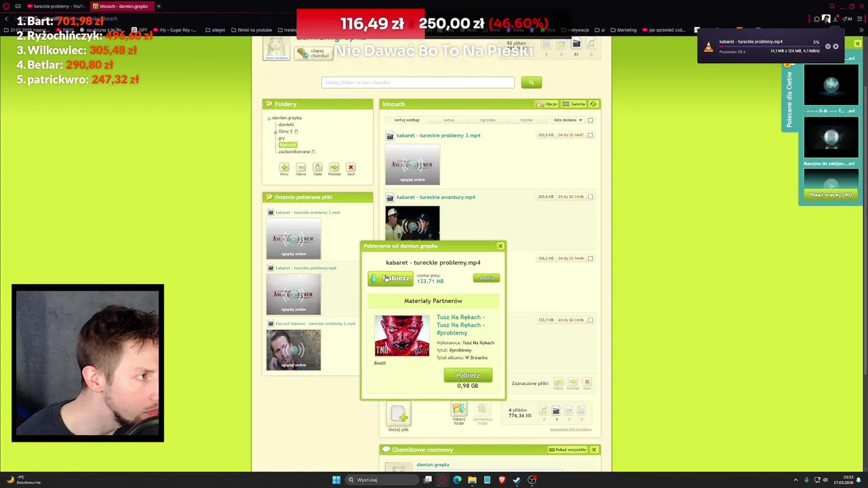Collapse damian.grepka folder tree root
This screenshot has width=868, height=488.
click(x=269, y=118)
